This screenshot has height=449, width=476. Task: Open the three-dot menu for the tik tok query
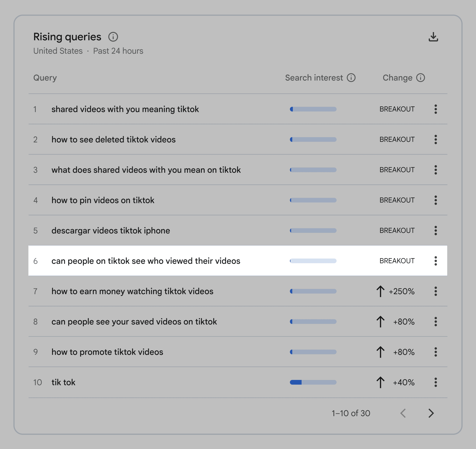(436, 382)
